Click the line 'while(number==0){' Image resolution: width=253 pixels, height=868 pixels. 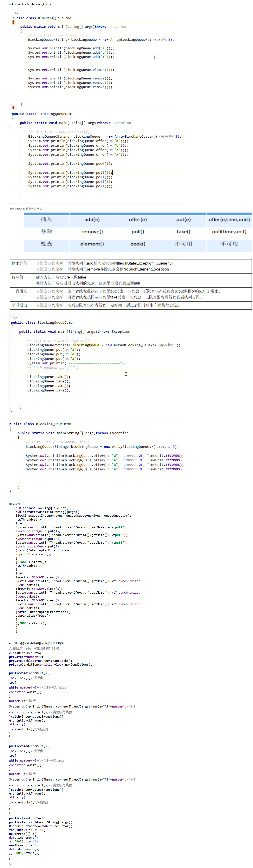click(x=36, y=761)
